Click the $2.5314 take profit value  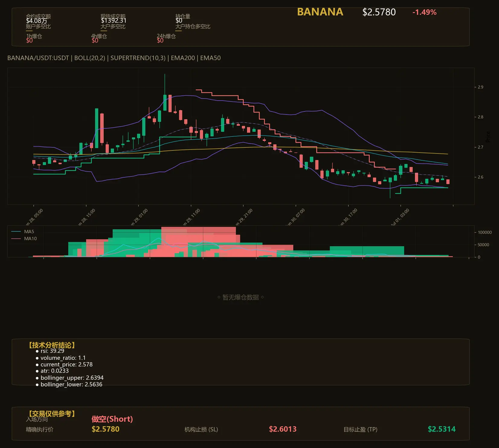tap(442, 429)
